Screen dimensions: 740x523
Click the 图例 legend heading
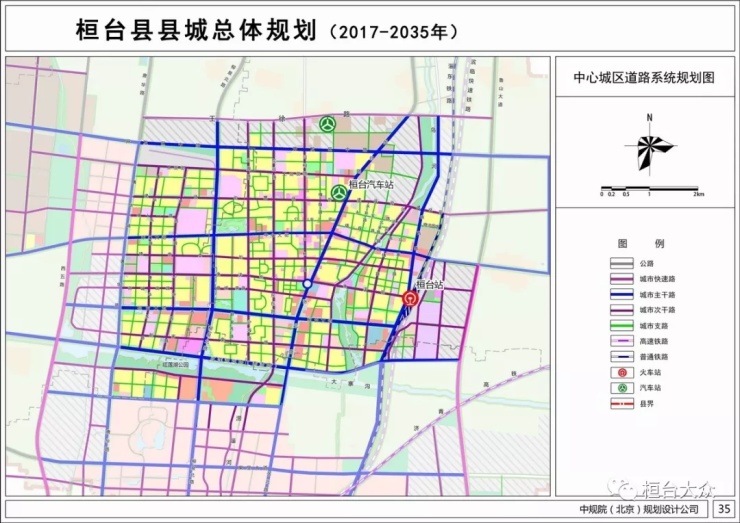[x=641, y=244]
